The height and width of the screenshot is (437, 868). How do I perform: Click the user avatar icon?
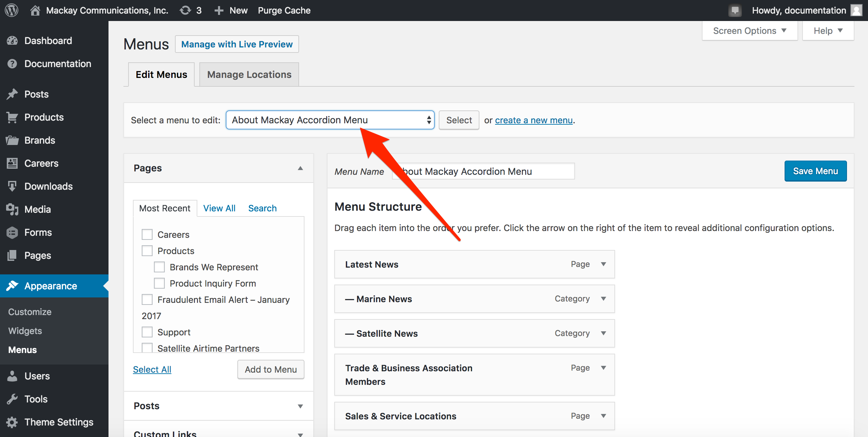(856, 11)
